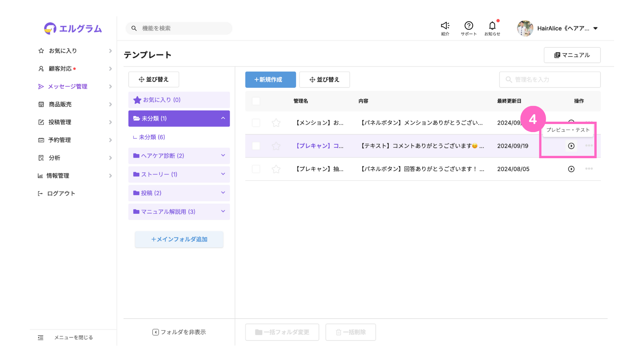Viewport: 644px width, 362px height.
Task: Click the collapse-menu lines icon
Action: click(41, 338)
